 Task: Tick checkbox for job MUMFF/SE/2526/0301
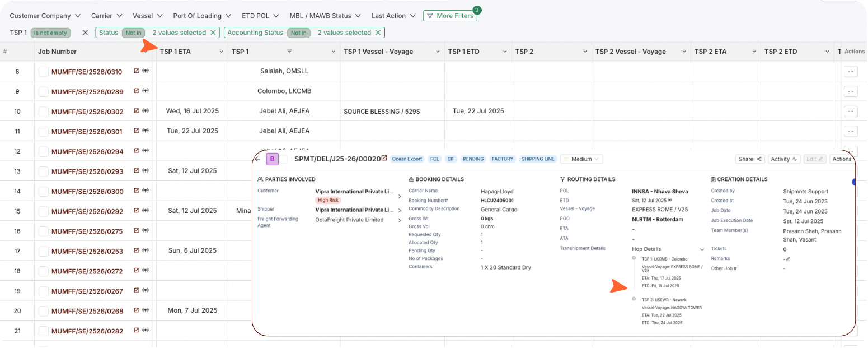coord(43,132)
